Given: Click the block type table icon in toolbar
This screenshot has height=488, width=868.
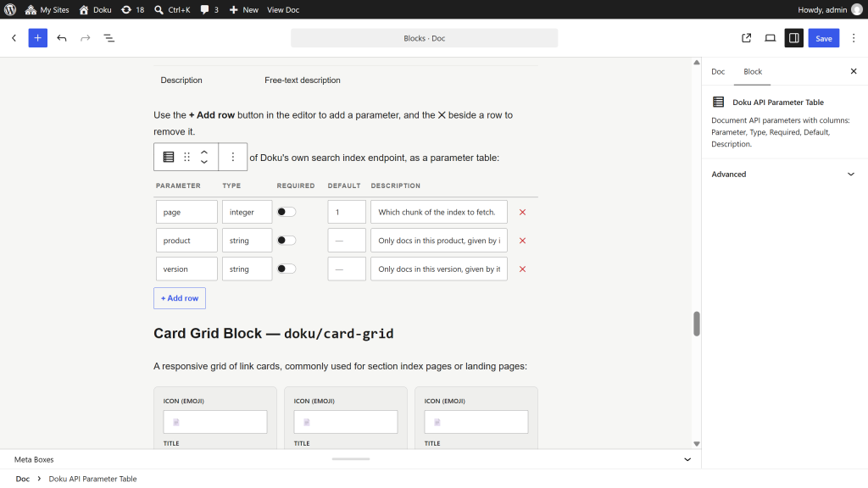Looking at the screenshot, I should point(169,157).
